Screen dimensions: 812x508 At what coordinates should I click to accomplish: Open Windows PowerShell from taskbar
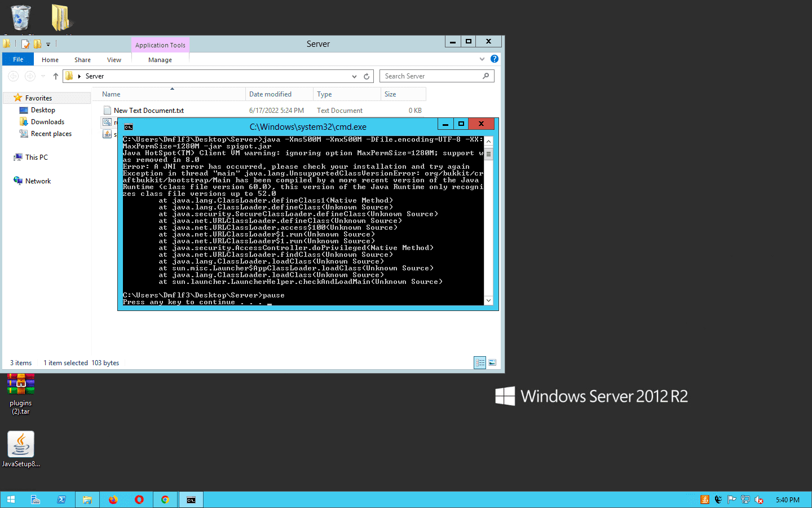61,500
